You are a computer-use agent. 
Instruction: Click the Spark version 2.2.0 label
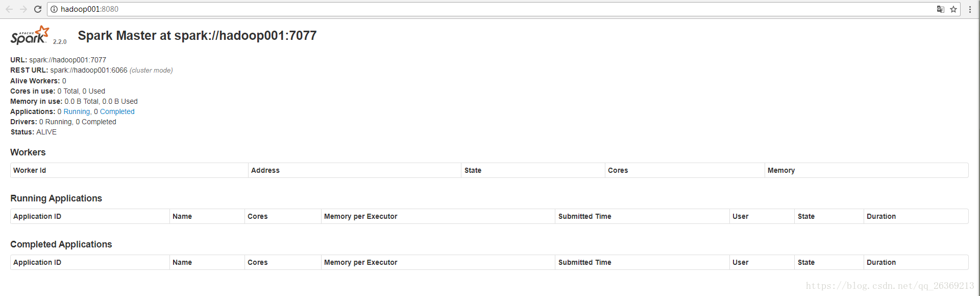60,42
